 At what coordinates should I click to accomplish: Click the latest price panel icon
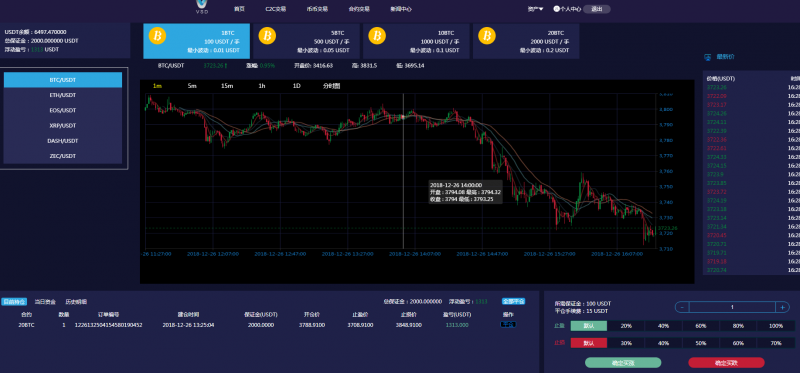pyautogui.click(x=708, y=57)
